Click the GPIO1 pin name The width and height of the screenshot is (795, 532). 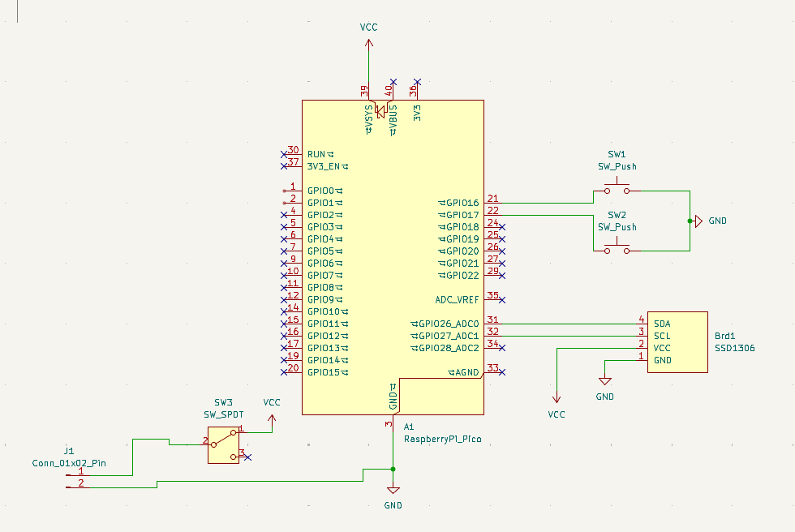[324, 203]
